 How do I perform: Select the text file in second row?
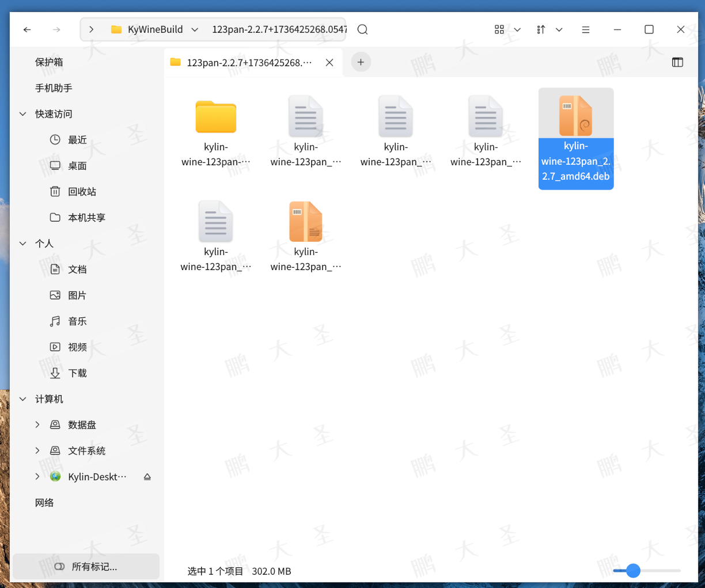coord(216,222)
